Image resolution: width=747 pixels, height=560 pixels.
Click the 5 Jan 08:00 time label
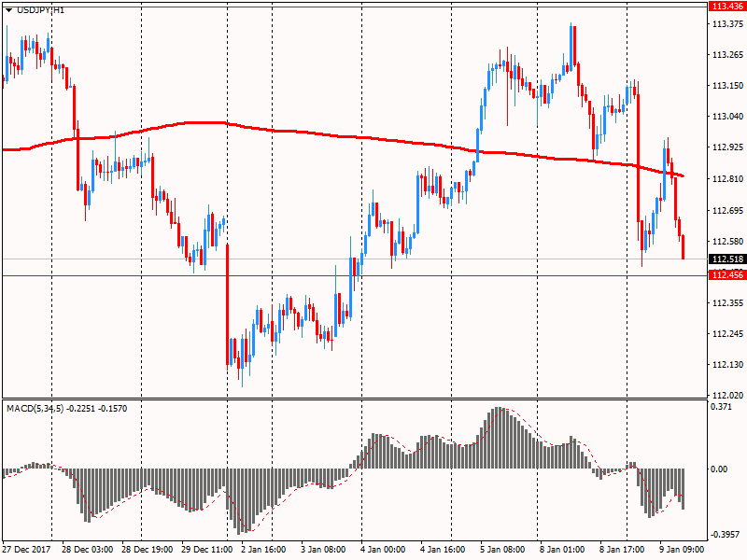click(x=502, y=549)
